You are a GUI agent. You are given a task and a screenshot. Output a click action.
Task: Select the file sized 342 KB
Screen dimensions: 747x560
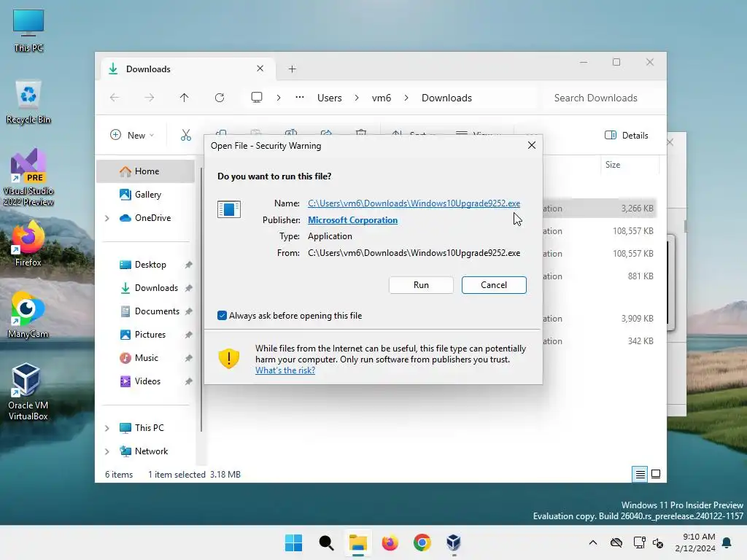pyautogui.click(x=600, y=341)
